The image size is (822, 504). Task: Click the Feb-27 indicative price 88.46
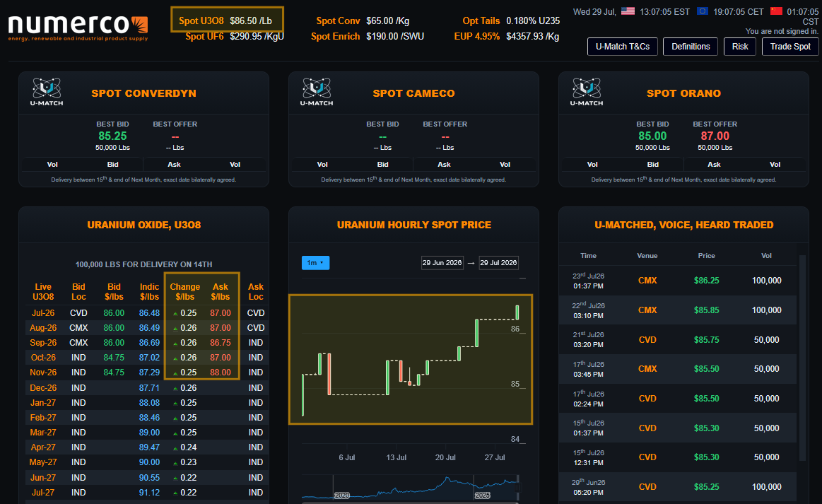tap(149, 418)
